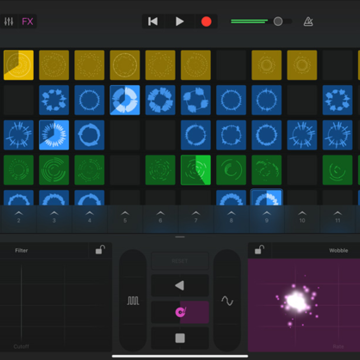Adjust the master volume slider knob
The height and width of the screenshot is (360, 360).
coord(278,22)
